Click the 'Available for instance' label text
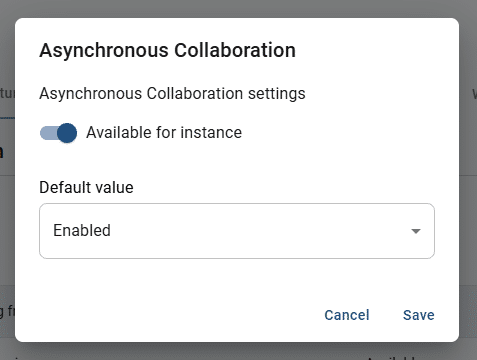This screenshot has height=360, width=477. [164, 133]
